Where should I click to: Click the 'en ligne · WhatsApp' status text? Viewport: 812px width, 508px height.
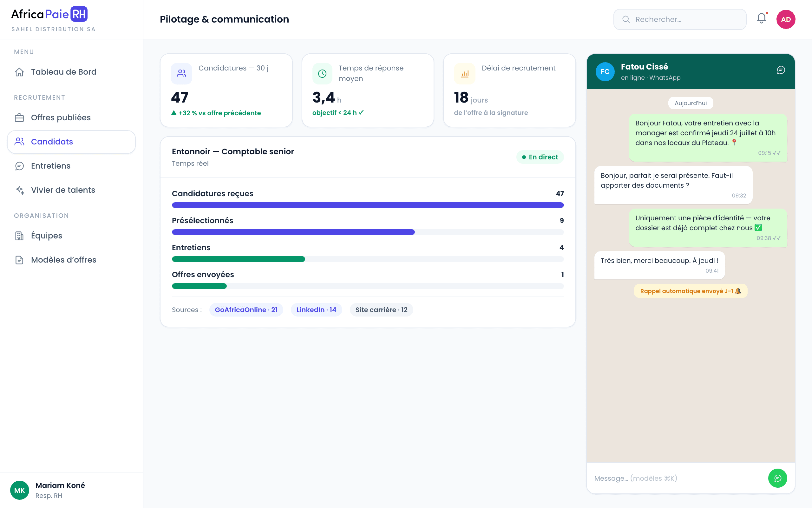pos(650,77)
